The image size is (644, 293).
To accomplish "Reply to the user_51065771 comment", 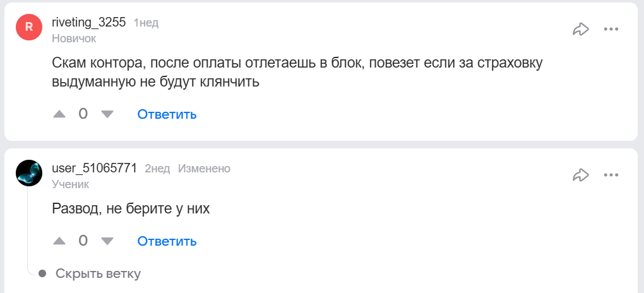I will click(x=167, y=241).
